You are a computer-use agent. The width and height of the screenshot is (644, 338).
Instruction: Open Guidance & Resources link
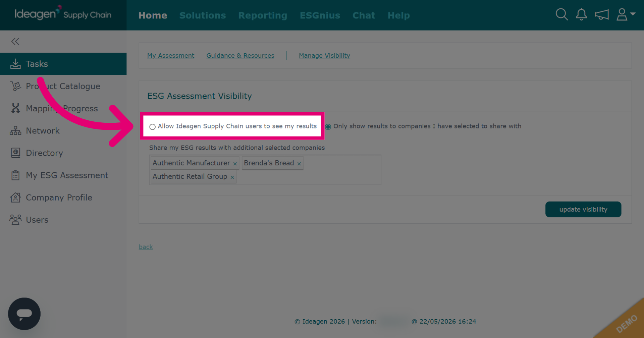click(240, 56)
